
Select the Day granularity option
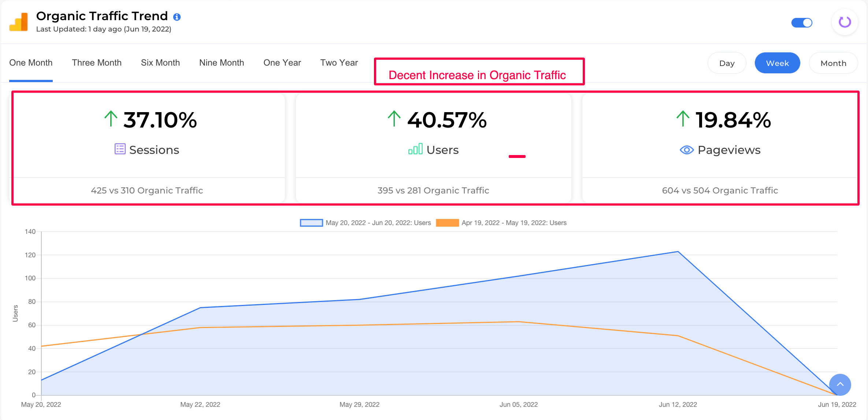(x=727, y=63)
